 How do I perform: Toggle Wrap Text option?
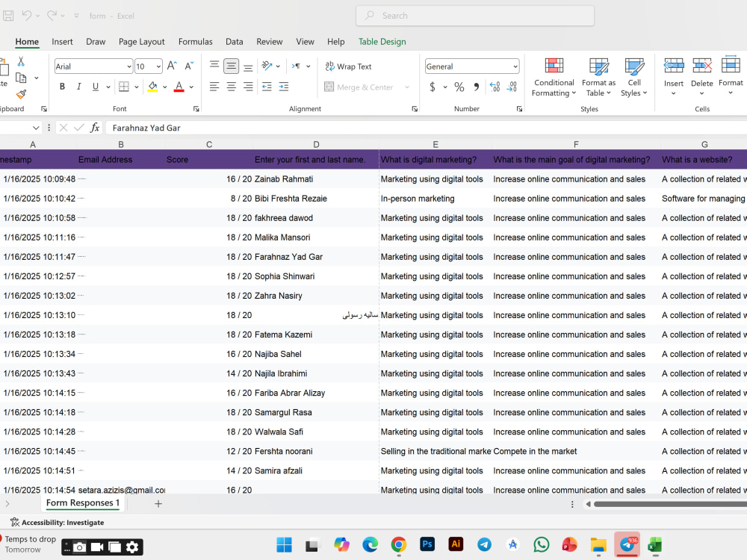click(x=348, y=66)
